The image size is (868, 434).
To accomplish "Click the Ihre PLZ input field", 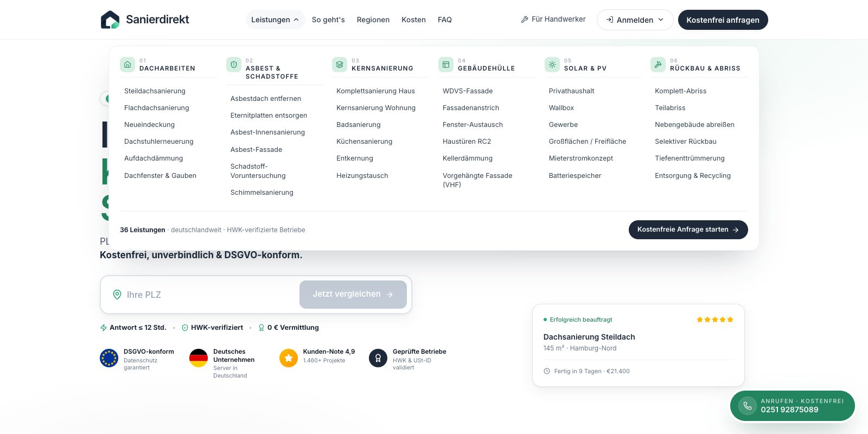I will click(x=205, y=295).
